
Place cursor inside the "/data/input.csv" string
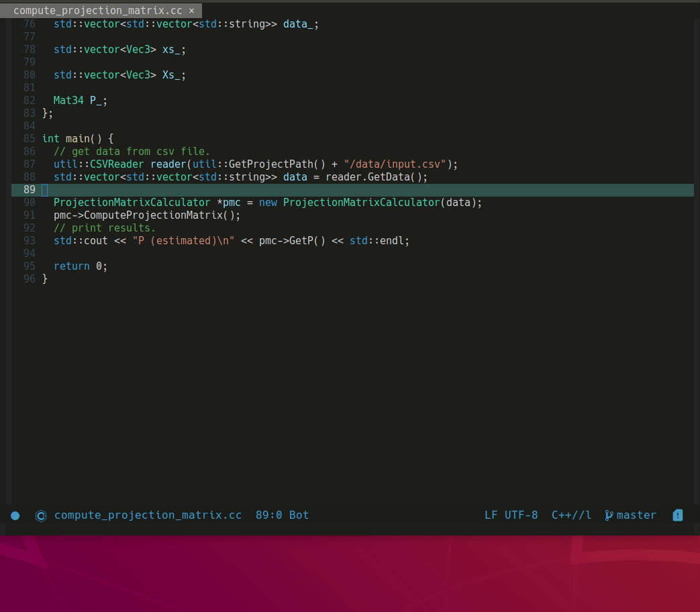point(393,164)
